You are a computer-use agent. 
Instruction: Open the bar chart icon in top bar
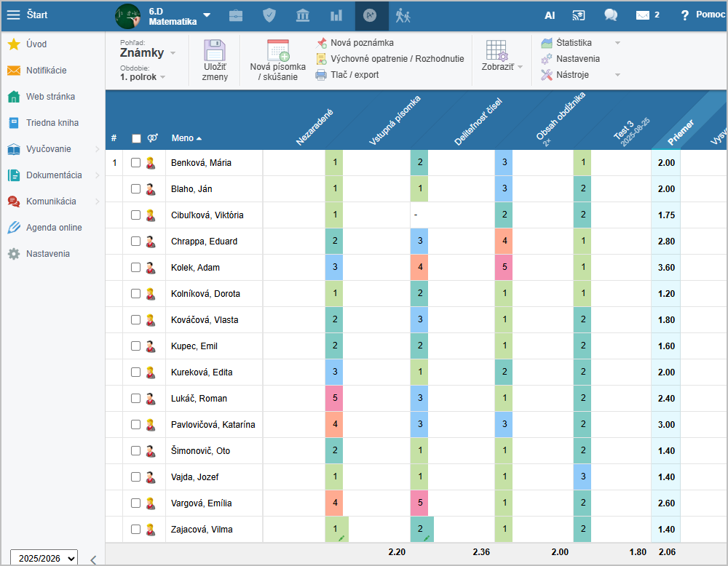[336, 15]
